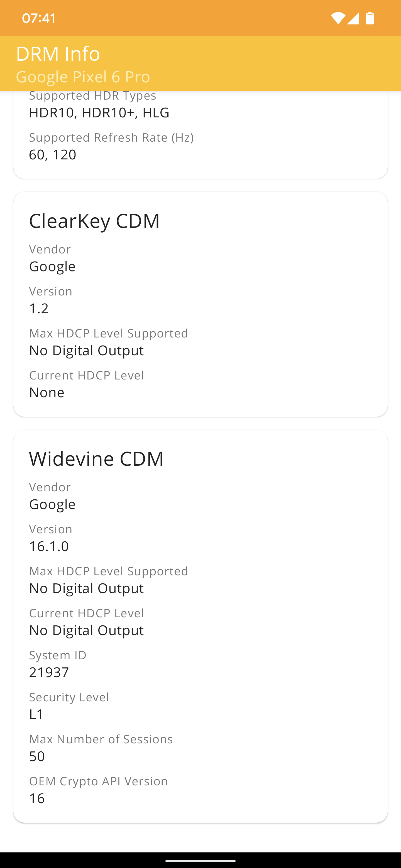This screenshot has height=868, width=401.
Task: Select the Widevine CDM card heading
Action: click(x=96, y=459)
